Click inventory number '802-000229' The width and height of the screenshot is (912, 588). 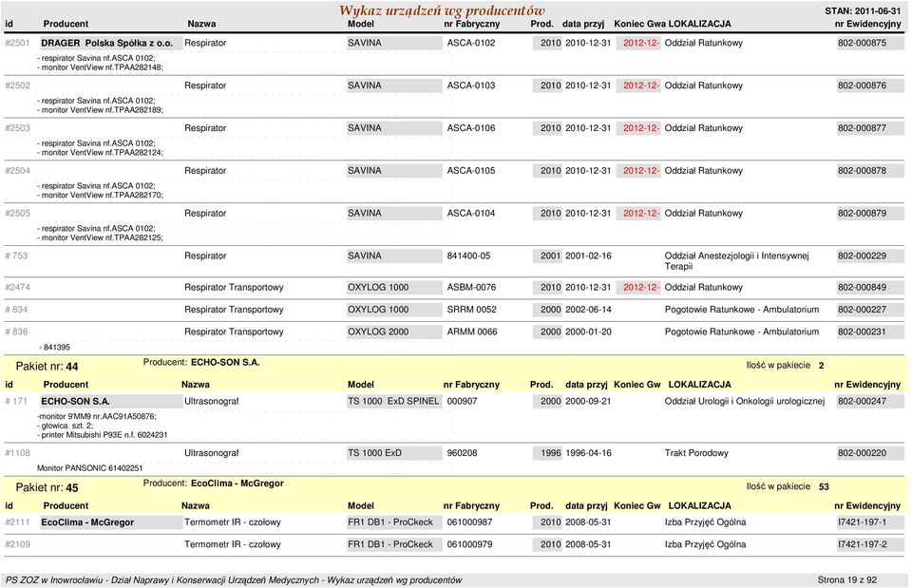coord(862,256)
